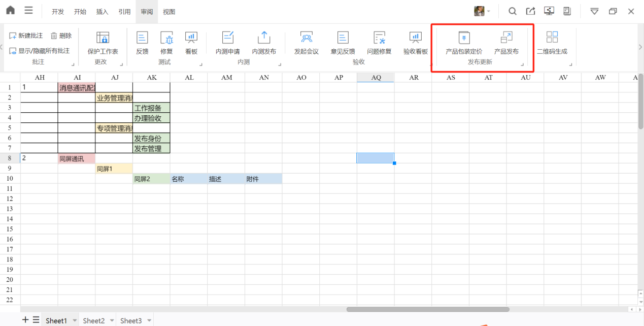Click the 新建批注 button
The width and height of the screenshot is (644, 326).
pyautogui.click(x=26, y=36)
